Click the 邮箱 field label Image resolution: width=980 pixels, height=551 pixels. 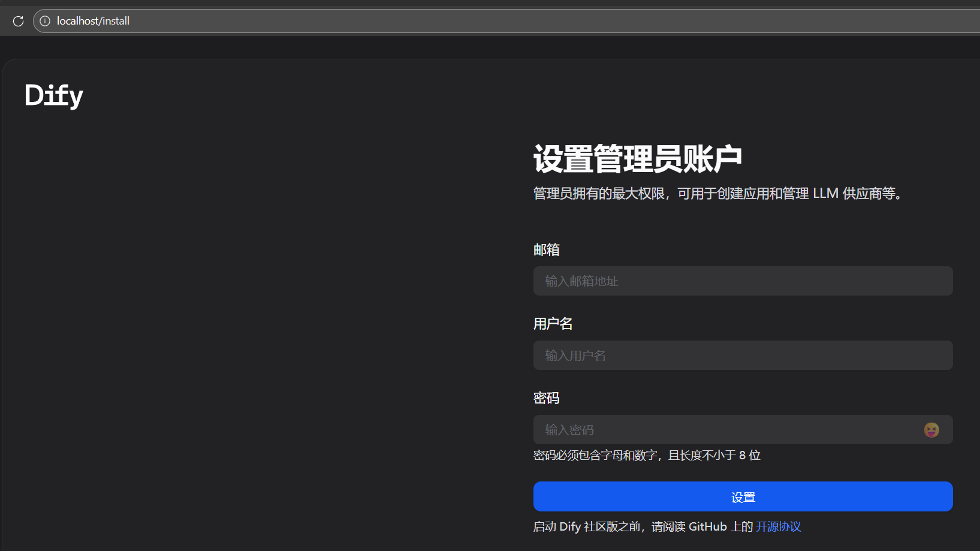[547, 249]
